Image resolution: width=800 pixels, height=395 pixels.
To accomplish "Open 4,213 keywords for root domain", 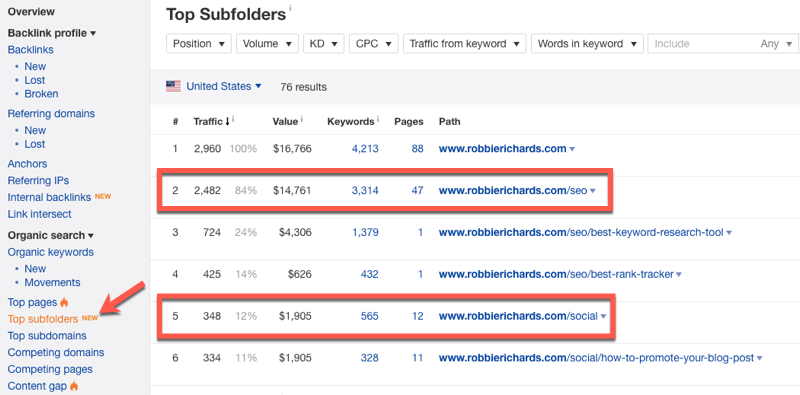I will tap(365, 149).
